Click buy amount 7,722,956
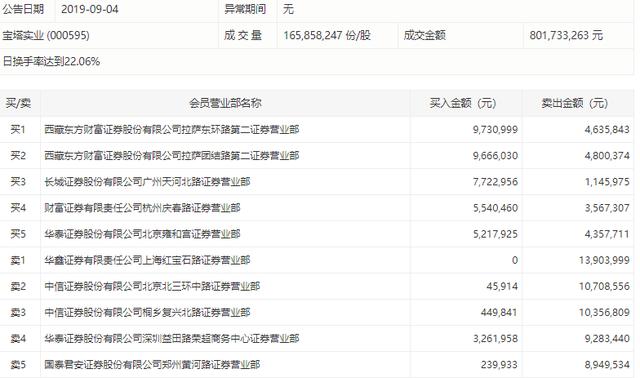Image resolution: width=640 pixels, height=378 pixels. point(495,182)
